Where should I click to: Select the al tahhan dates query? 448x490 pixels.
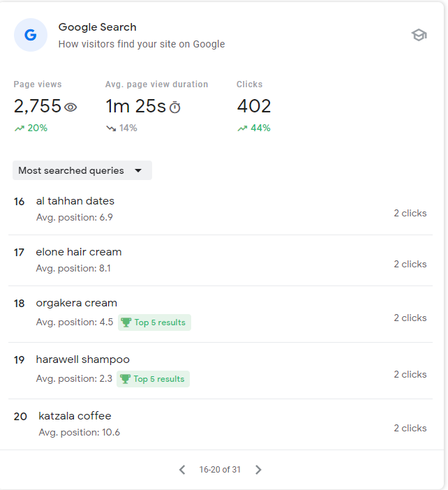(x=75, y=201)
